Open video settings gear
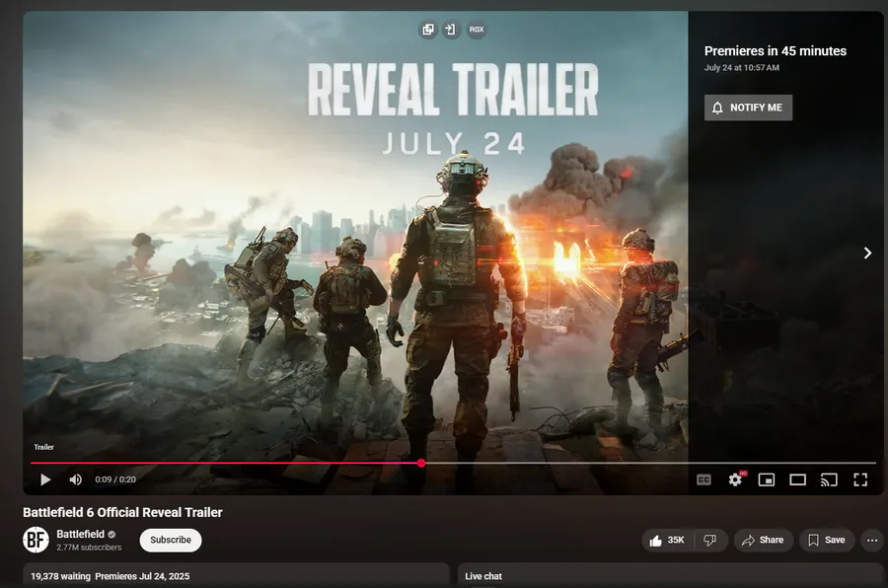888x588 pixels. pos(735,479)
